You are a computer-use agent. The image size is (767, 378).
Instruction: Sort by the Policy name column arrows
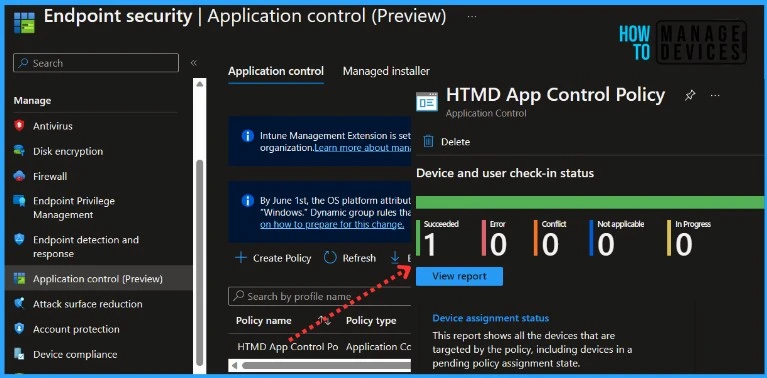point(324,320)
